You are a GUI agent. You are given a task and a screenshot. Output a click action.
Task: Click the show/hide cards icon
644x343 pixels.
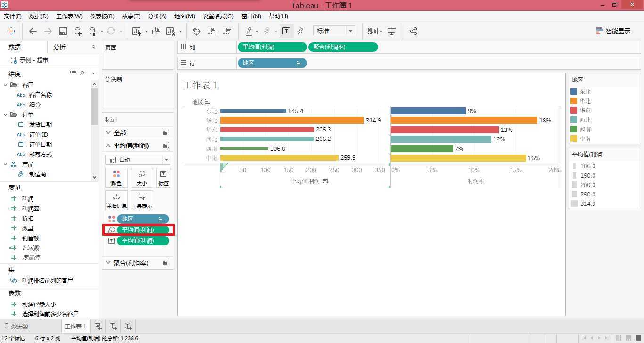coord(373,31)
